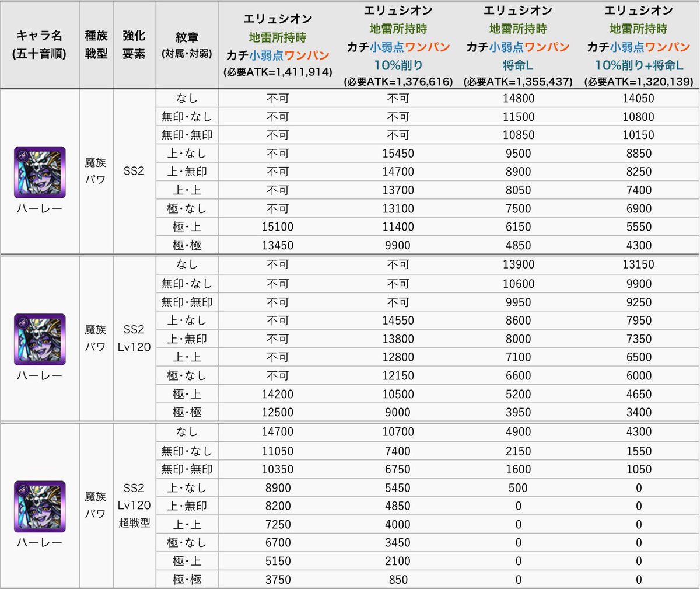Click the value 12150
Viewport: 700px width, 589px height.
398,376
